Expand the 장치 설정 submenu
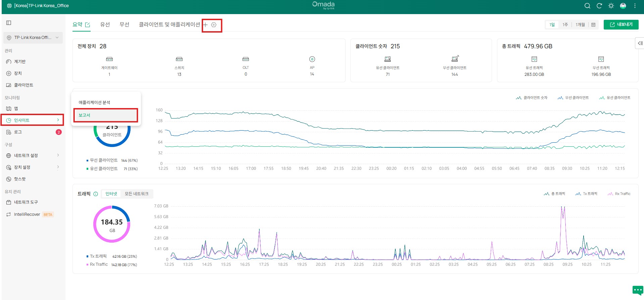This screenshot has width=644, height=300. pos(32,167)
